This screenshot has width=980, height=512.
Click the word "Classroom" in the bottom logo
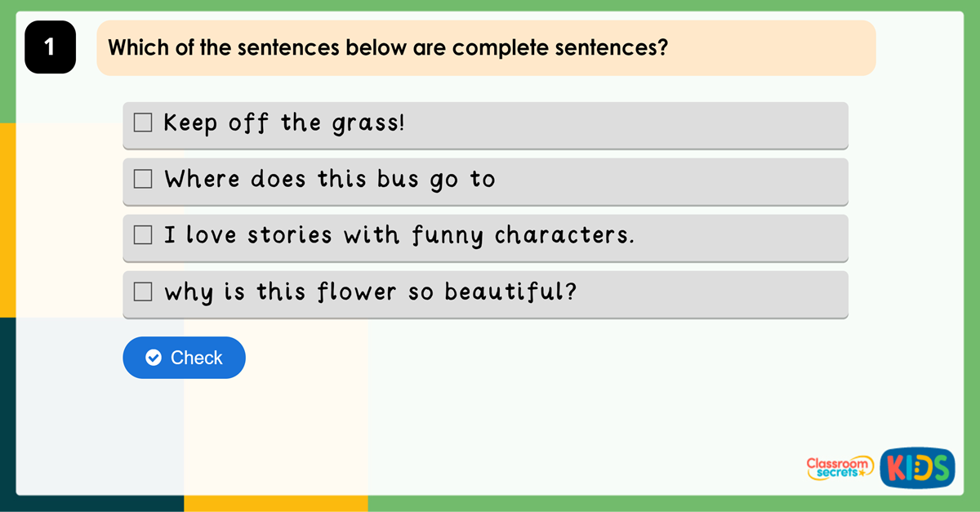tap(838, 463)
